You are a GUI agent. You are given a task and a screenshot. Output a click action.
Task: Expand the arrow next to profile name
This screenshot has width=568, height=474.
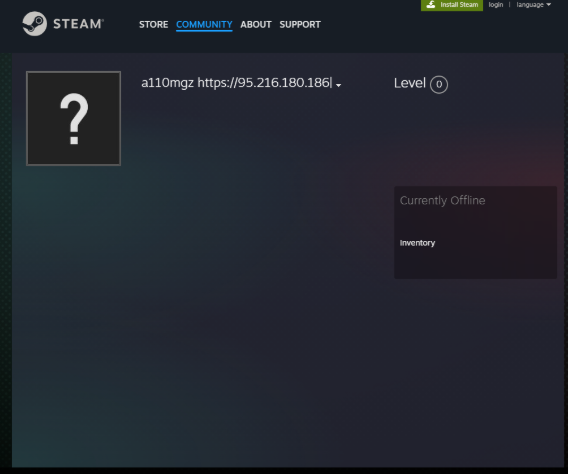click(x=338, y=85)
